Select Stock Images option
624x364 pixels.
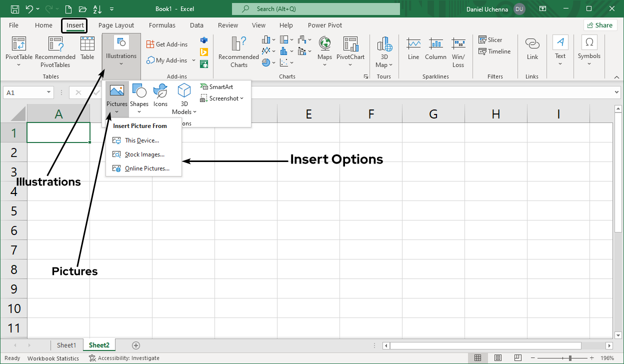pyautogui.click(x=144, y=154)
